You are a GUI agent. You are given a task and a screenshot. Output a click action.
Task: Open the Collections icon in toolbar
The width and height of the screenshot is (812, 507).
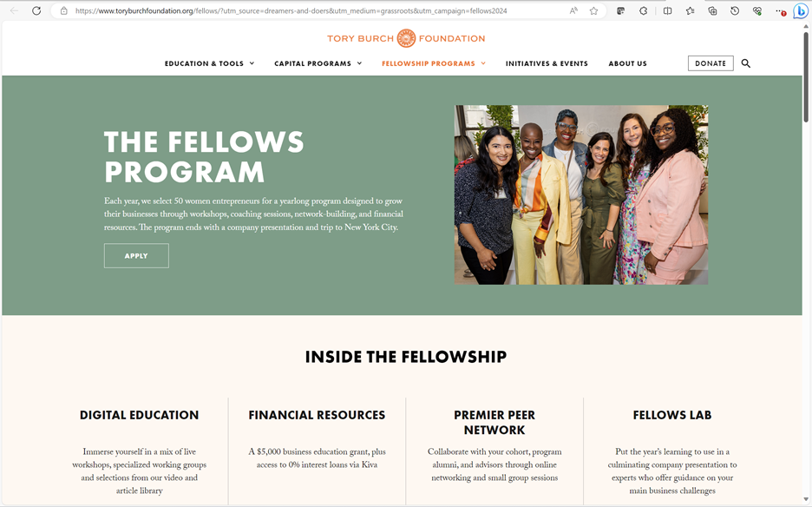point(712,11)
